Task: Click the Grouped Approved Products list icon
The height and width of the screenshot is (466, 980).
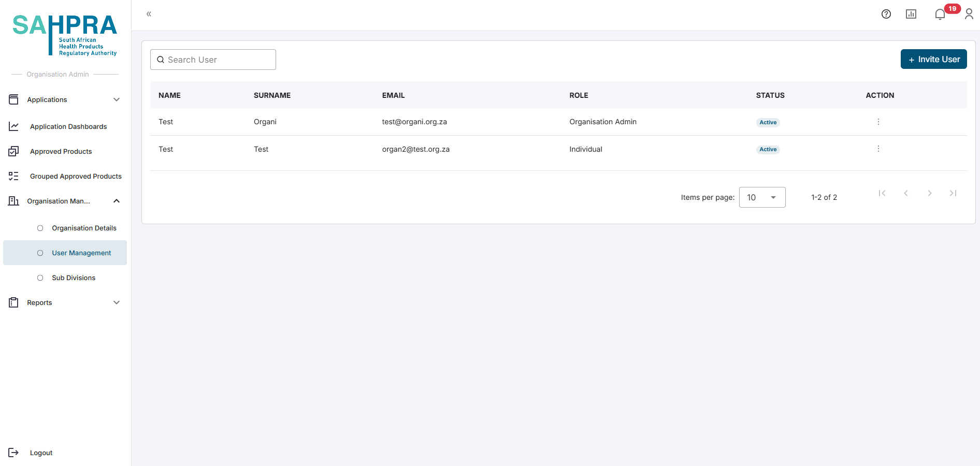Action: tap(13, 176)
